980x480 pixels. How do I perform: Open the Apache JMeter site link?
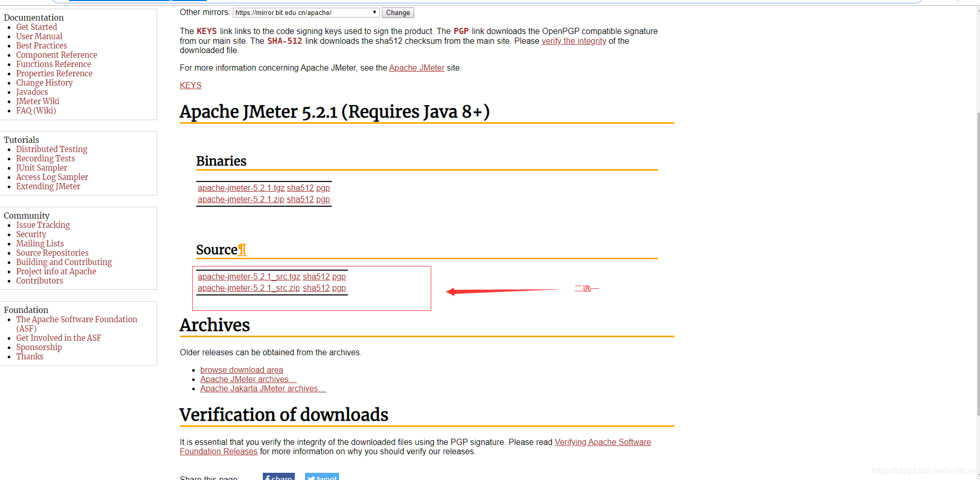pyautogui.click(x=416, y=68)
